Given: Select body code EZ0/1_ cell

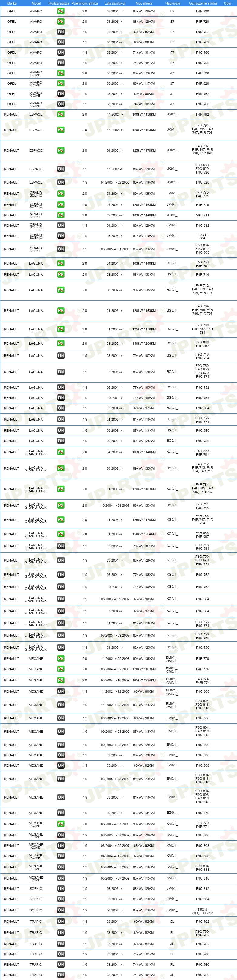Looking at the screenshot, I should click(x=172, y=813).
